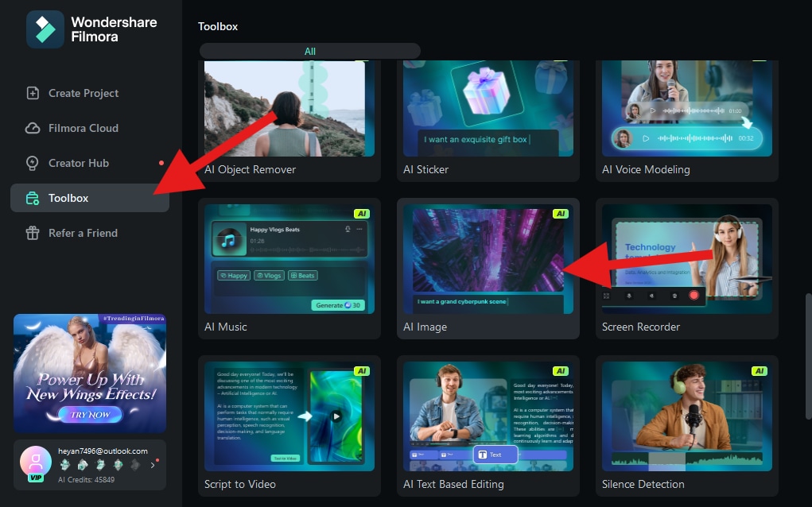
Task: Click the Toolbox icon in sidebar
Action: pos(33,198)
